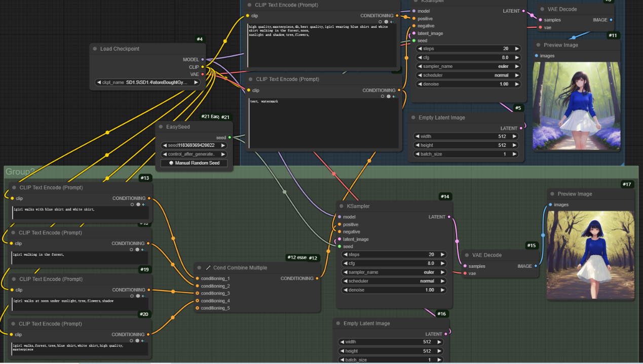Screen dimensions: 643x364
Task: Click the 'text, watermark' negative prompt field
Action: [x=323, y=124]
